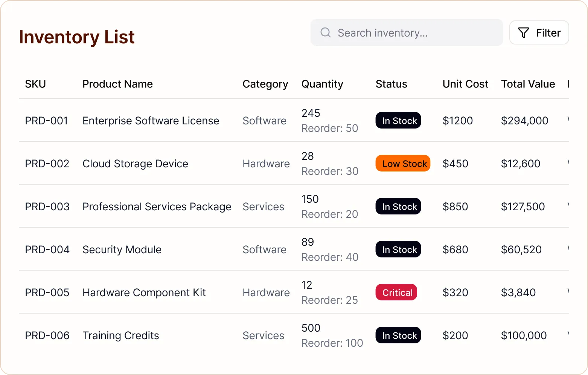Click the Hardware Component Kit row
Image resolution: width=588 pixels, height=375 pixels.
pyautogui.click(x=144, y=292)
